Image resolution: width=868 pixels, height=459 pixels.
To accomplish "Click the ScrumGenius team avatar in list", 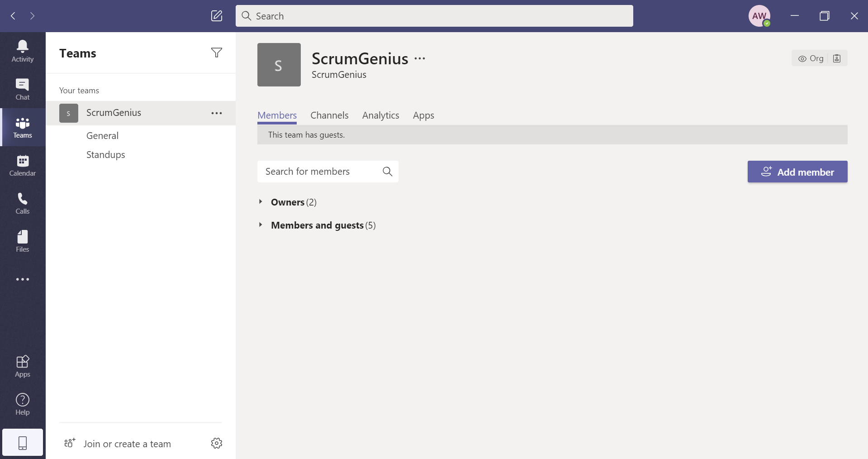I will tap(69, 113).
